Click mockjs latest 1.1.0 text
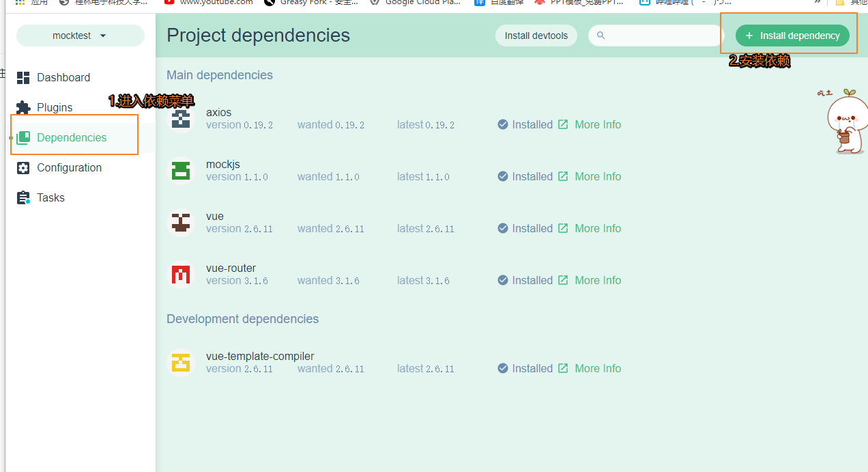This screenshot has width=868, height=472. (x=423, y=177)
